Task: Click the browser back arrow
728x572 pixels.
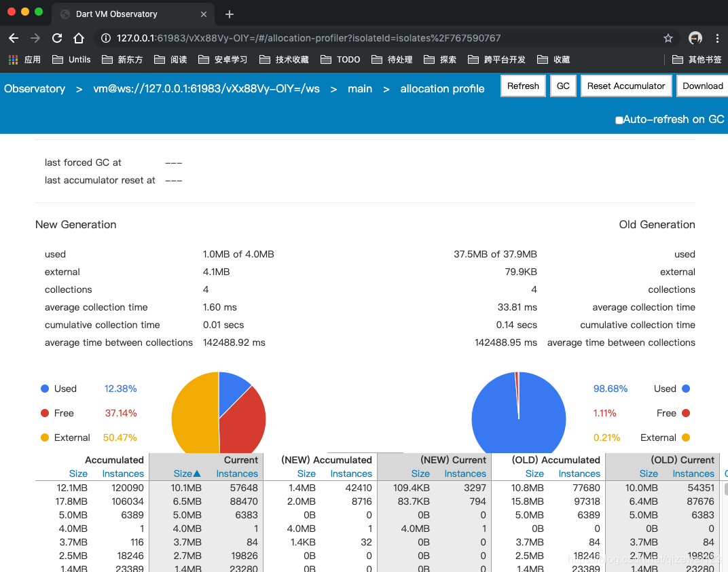Action: click(x=14, y=38)
